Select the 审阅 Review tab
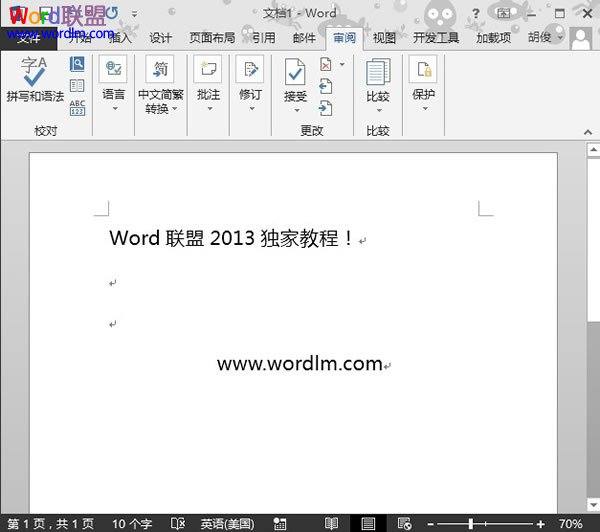 pos(344,38)
